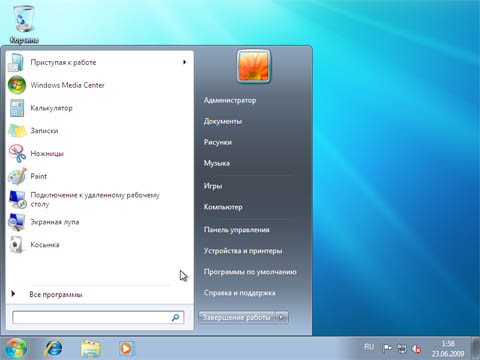Launch the Экранная лупа magnifier icon
The image size is (480, 360).
point(17,222)
